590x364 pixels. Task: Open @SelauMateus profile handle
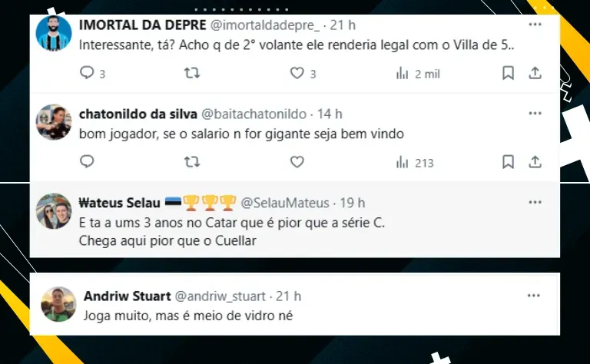285,203
